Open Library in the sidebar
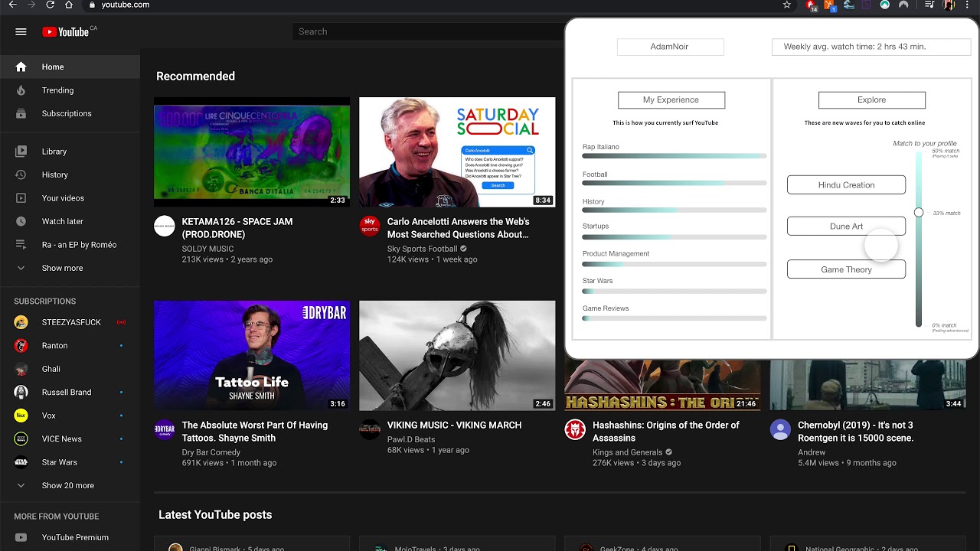The width and height of the screenshot is (980, 551). pos(70,152)
